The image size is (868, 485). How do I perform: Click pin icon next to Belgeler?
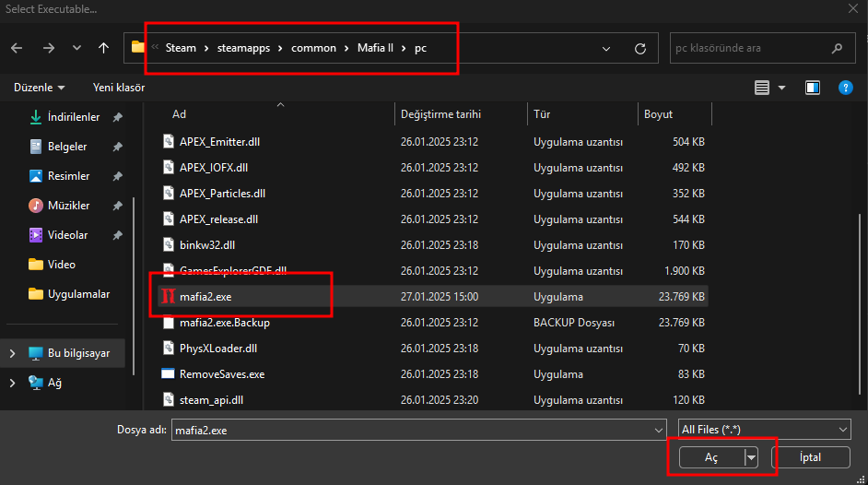click(117, 147)
